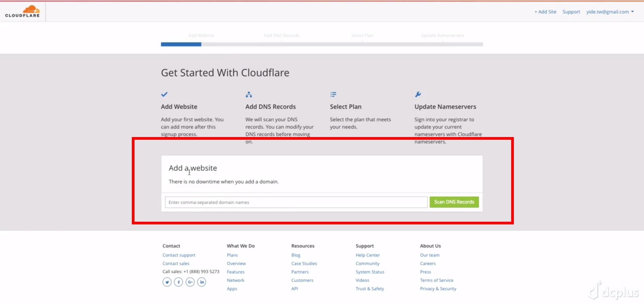644x303 pixels.
Task: Open the Contact support link
Action: pyautogui.click(x=179, y=255)
